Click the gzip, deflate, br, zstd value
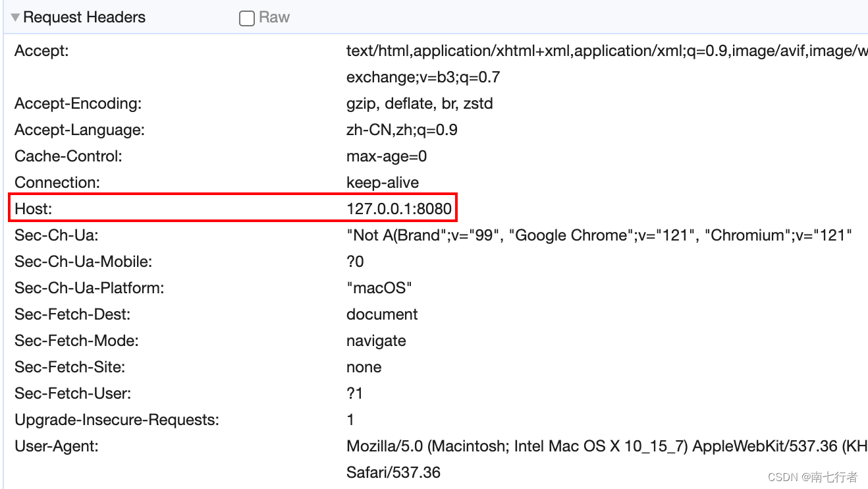The height and width of the screenshot is (489, 868). 420,103
